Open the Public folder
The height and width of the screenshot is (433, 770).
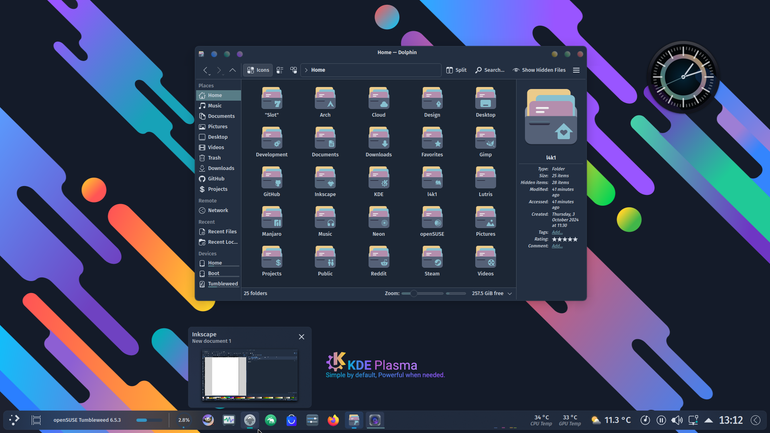pyautogui.click(x=325, y=261)
